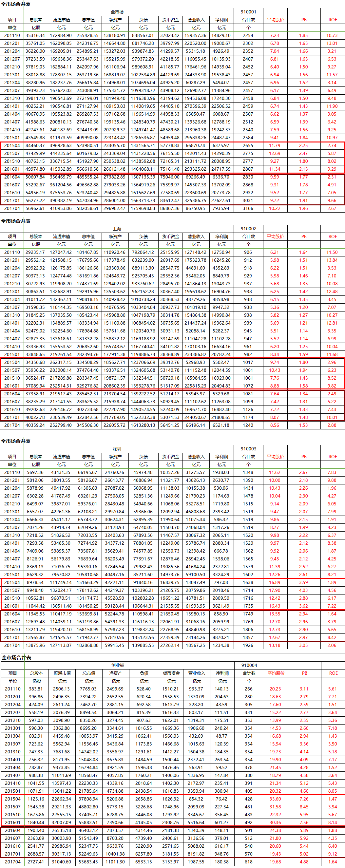
Task: Select the average price cell 17.90
Action: 275,590
